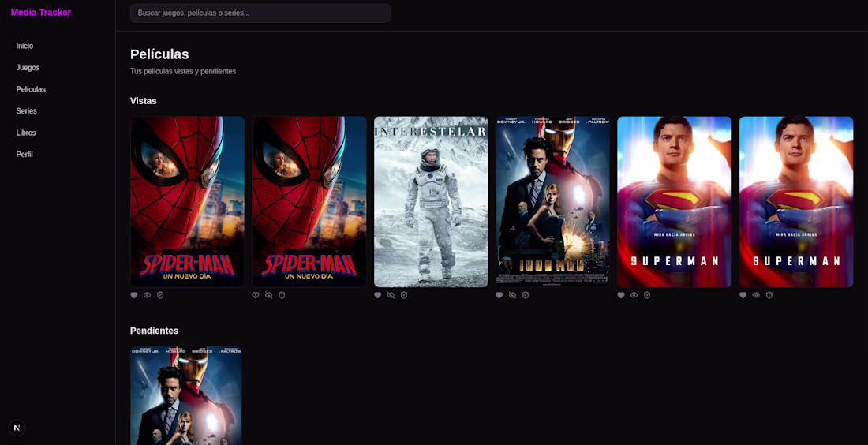Open the Iron Man poster under Pendientes
868x445 pixels.
pyautogui.click(x=186, y=395)
